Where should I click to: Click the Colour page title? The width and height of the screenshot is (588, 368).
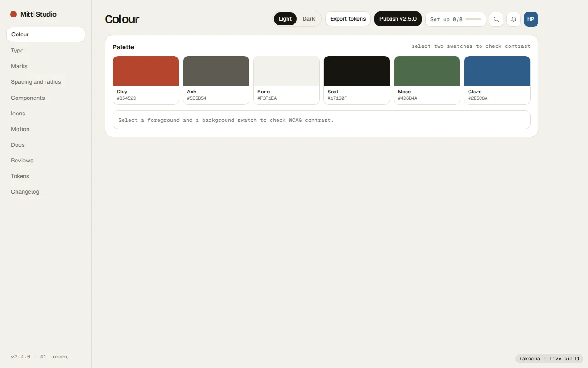(122, 19)
